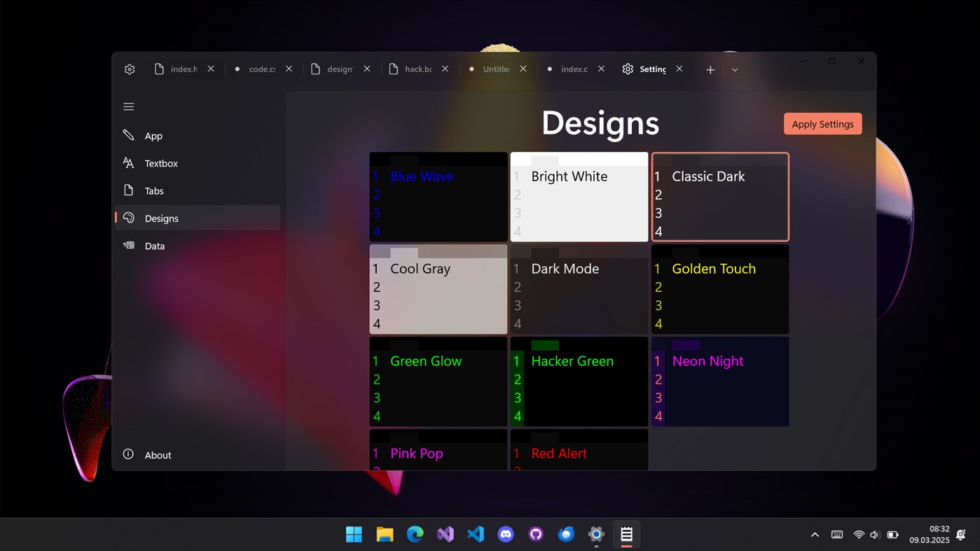Click the settings gear left of the tabs
980x551 pixels.
click(130, 69)
